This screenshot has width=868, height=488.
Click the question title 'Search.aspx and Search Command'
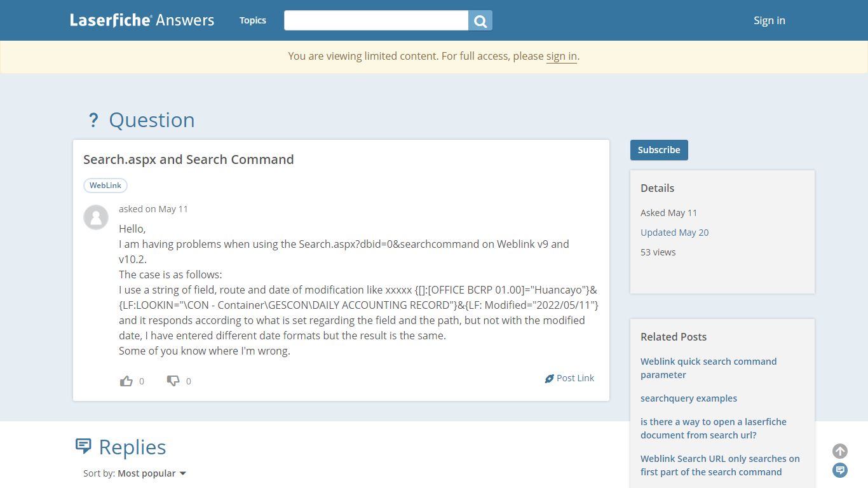(x=189, y=159)
